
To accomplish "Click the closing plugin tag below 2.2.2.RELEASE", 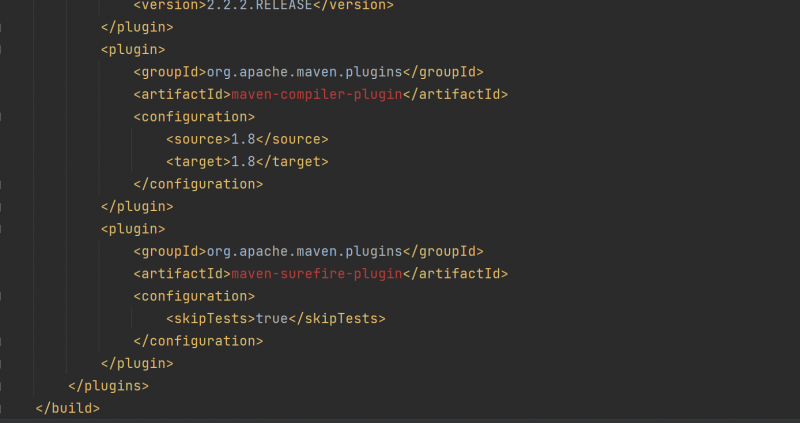I will pyautogui.click(x=137, y=27).
